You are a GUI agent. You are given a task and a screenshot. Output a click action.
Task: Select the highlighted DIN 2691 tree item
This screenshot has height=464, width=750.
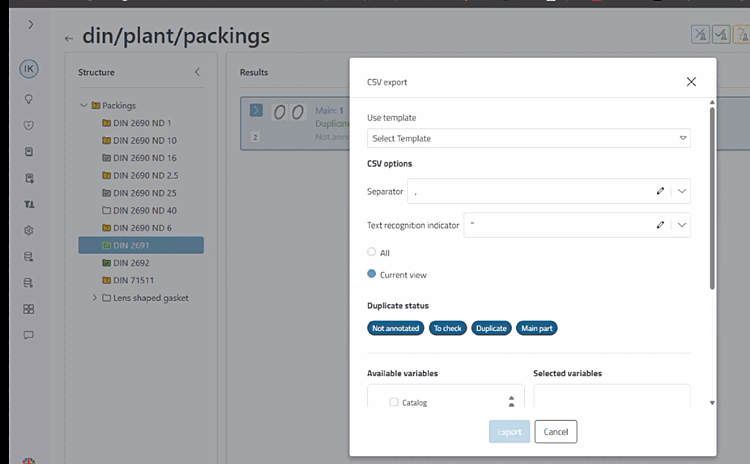[141, 245]
